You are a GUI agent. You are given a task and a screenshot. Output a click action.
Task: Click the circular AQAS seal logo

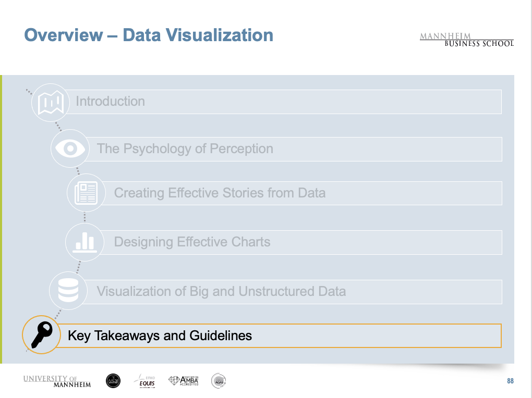point(219,381)
